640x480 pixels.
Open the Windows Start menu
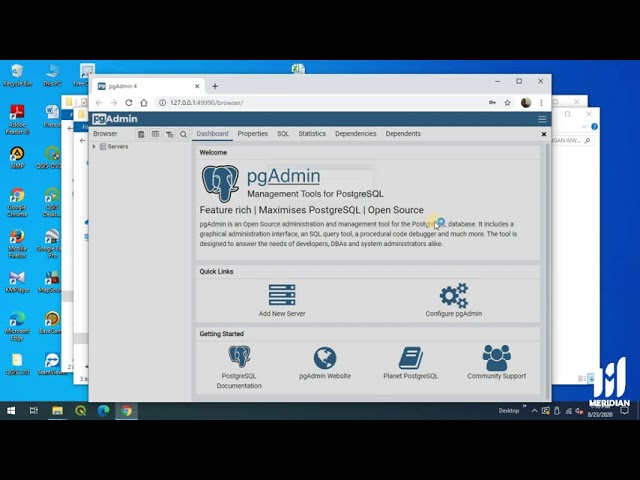pyautogui.click(x=11, y=411)
